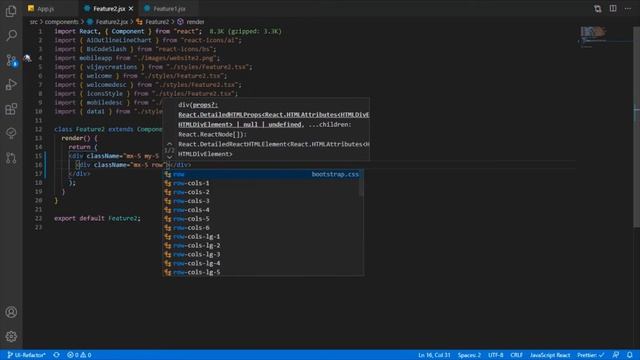This screenshot has width=640, height=360.
Task: Click the editor minimap preview
Action: (x=605, y=37)
